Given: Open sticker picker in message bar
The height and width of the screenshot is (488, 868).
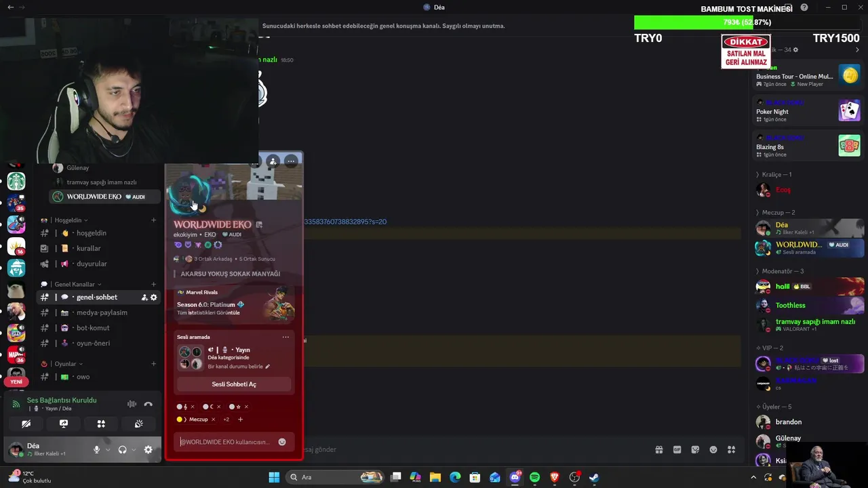Looking at the screenshot, I should pyautogui.click(x=695, y=449).
